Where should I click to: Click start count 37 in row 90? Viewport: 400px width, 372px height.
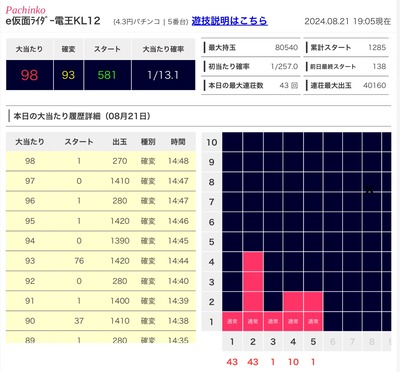(79, 321)
